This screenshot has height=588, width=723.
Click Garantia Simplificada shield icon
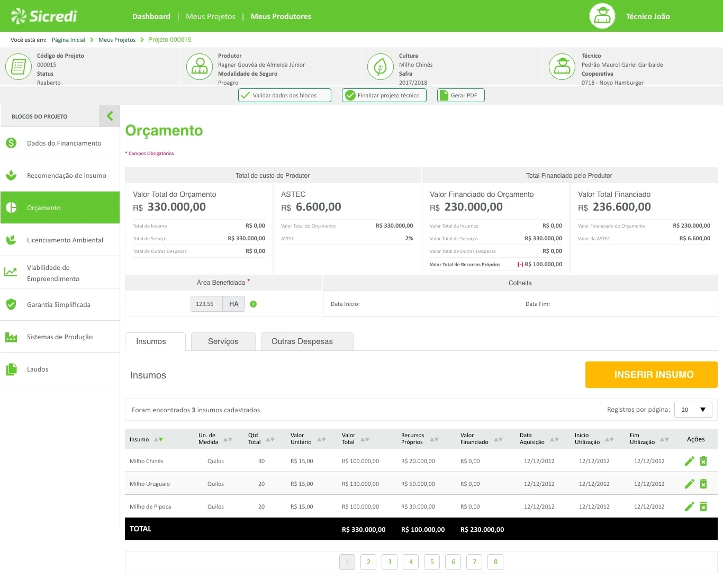pyautogui.click(x=11, y=304)
